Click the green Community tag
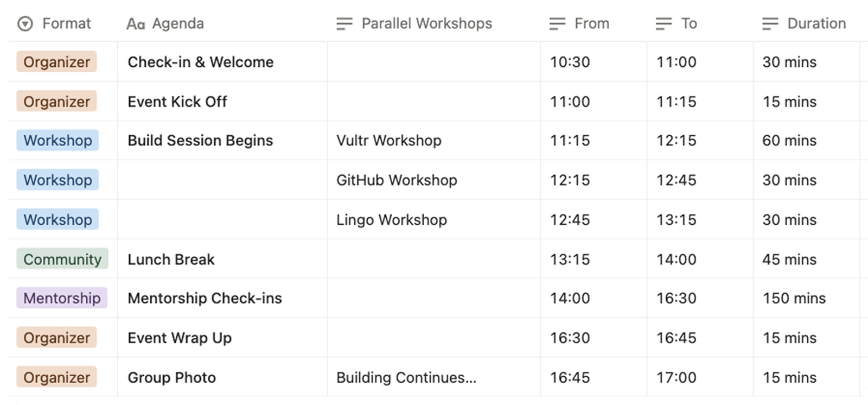Screen dimensions: 868x405 (x=62, y=259)
